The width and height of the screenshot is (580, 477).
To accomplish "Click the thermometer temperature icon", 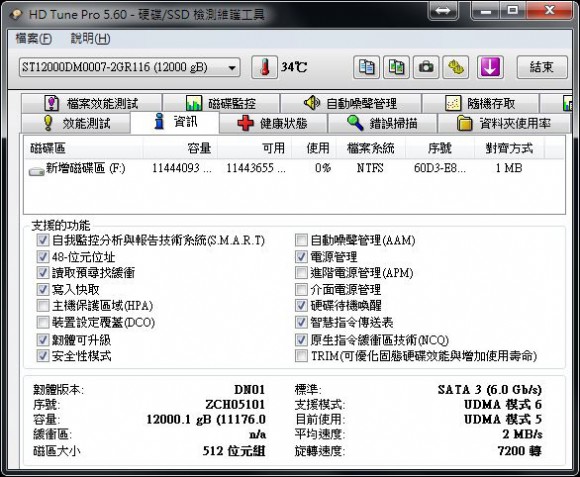I will [264, 67].
